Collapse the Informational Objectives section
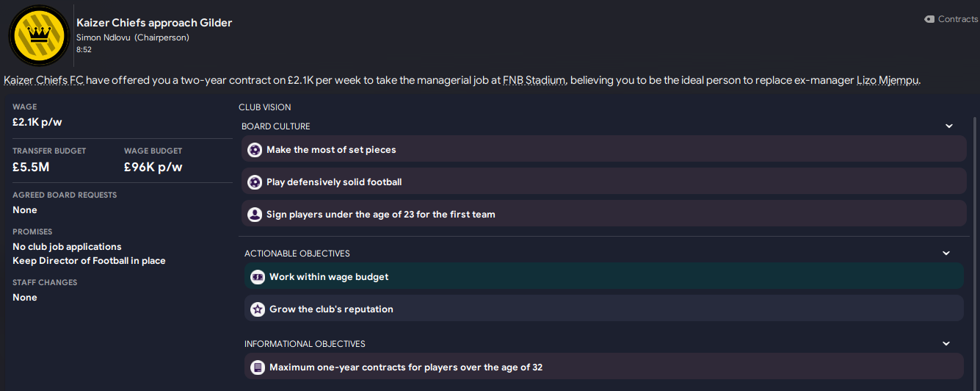 (x=946, y=344)
